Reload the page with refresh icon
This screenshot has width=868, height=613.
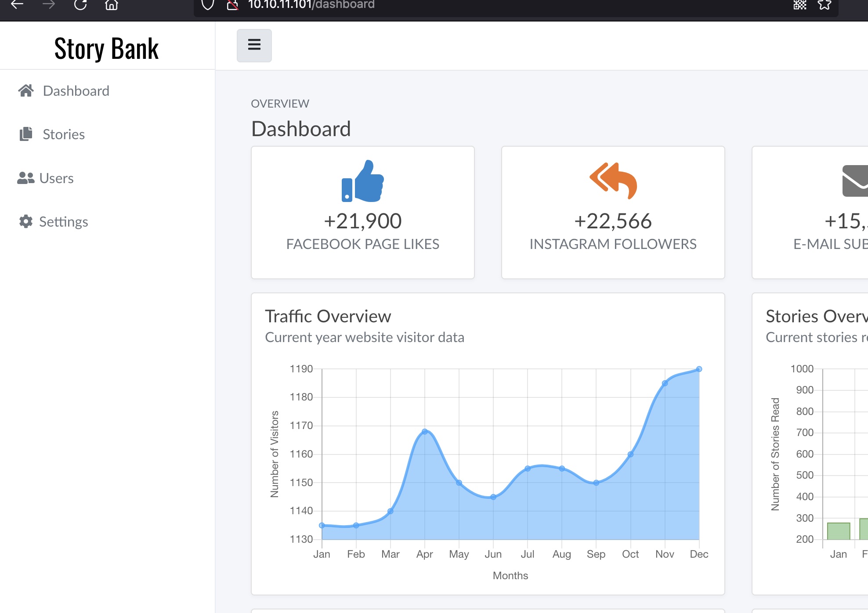[80, 4]
